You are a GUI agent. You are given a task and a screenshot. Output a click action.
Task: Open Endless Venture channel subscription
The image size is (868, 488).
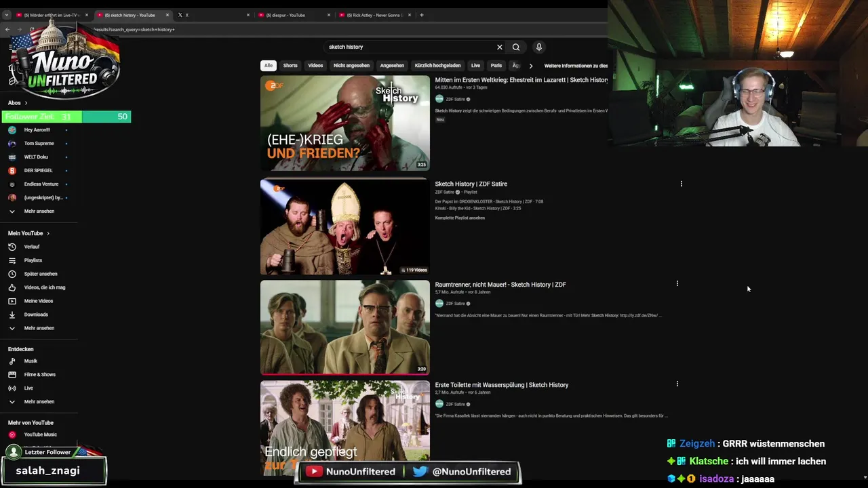[x=41, y=184]
